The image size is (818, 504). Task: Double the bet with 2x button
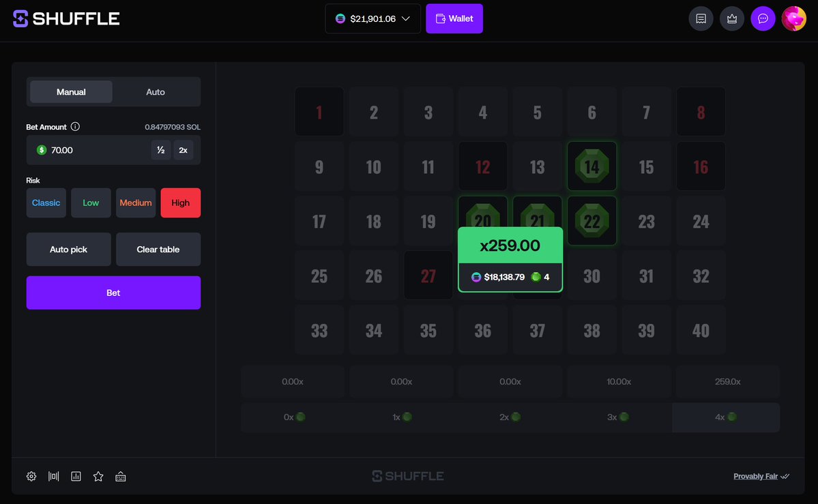(x=183, y=150)
